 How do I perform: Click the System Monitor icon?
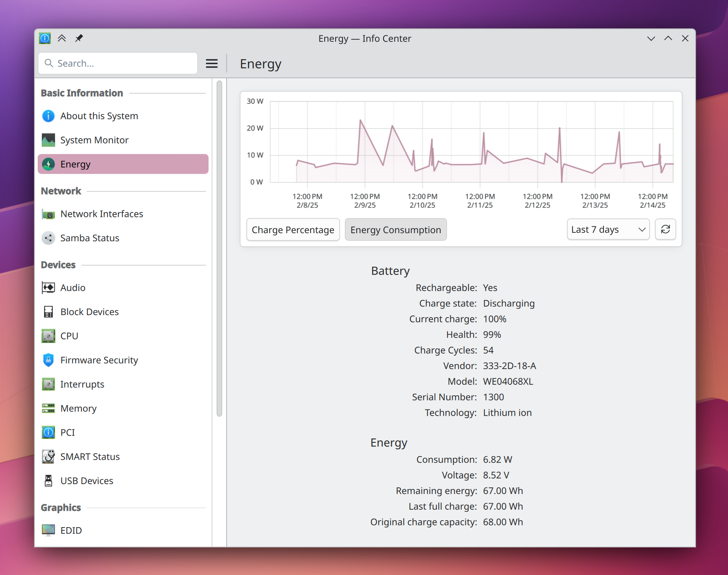pyautogui.click(x=48, y=140)
